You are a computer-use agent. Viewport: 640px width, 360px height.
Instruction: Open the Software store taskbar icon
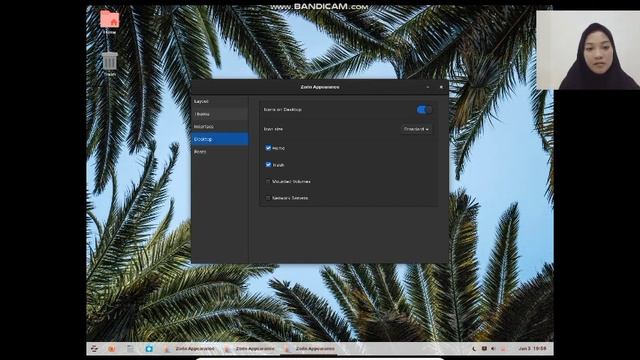coord(149,349)
